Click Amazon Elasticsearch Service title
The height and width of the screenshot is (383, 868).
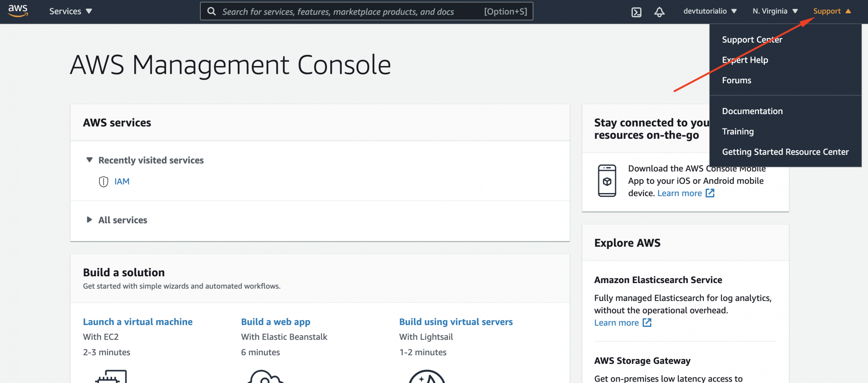click(658, 280)
